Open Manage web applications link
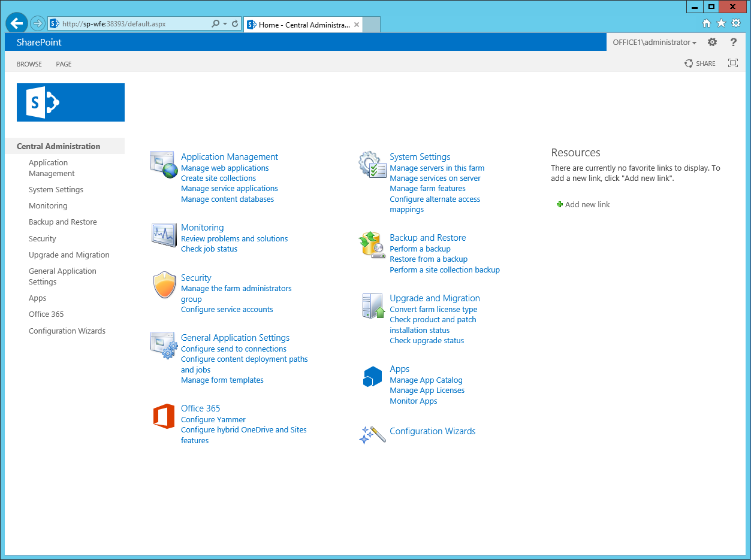This screenshot has width=751, height=560. point(225,168)
